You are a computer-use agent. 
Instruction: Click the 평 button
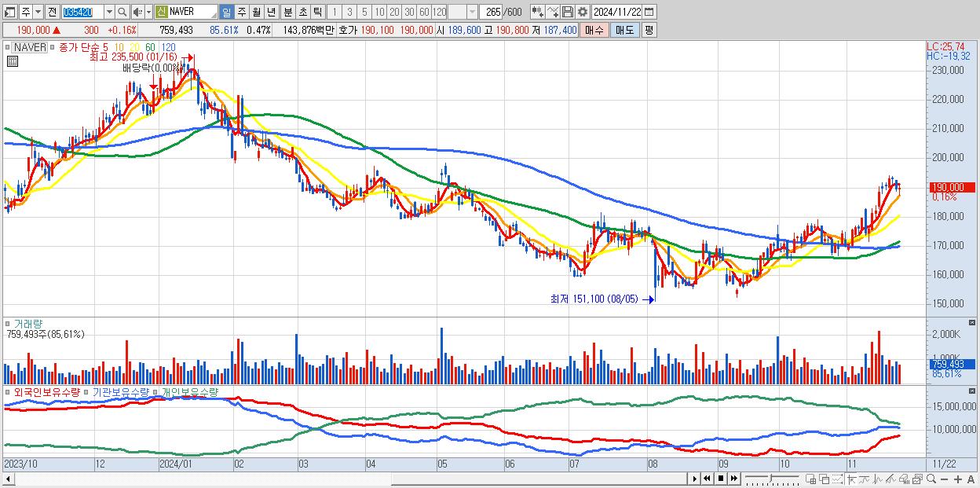coord(649,30)
